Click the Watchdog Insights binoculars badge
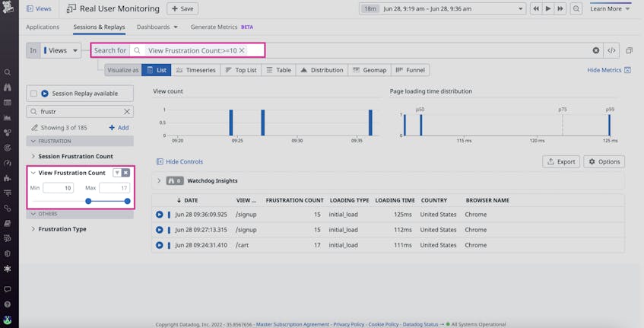This screenshot has width=644, height=328. (175, 181)
